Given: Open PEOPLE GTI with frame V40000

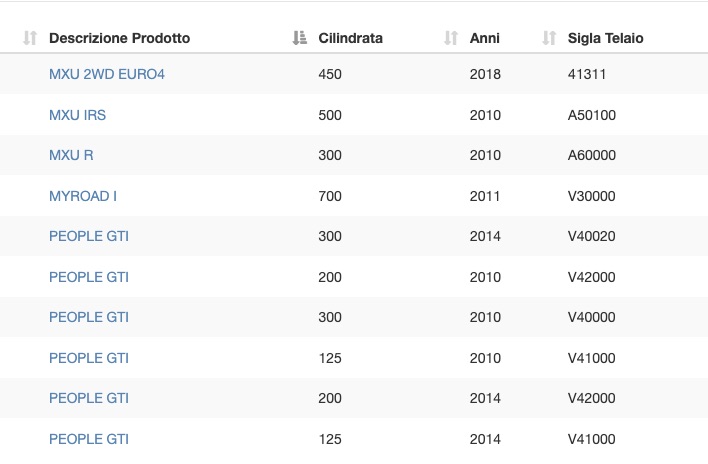Looking at the screenshot, I should tap(88, 317).
